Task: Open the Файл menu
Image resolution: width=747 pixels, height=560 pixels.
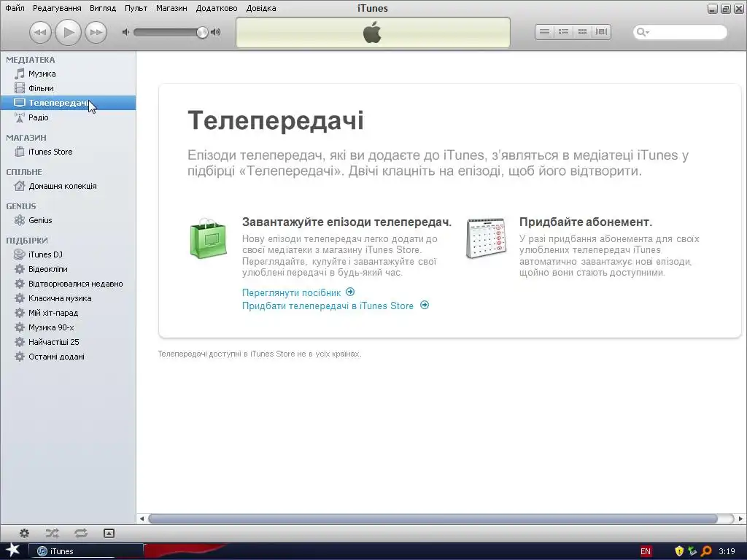Action: 15,8
